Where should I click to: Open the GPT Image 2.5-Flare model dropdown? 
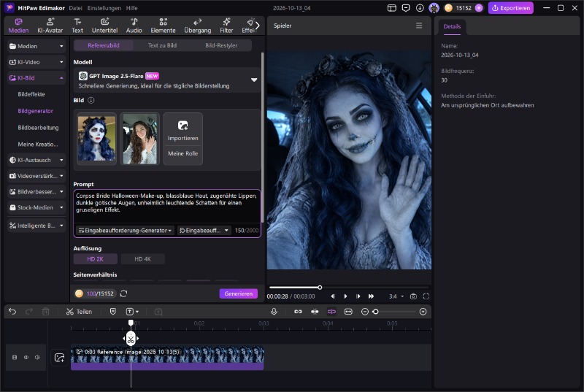(166, 80)
